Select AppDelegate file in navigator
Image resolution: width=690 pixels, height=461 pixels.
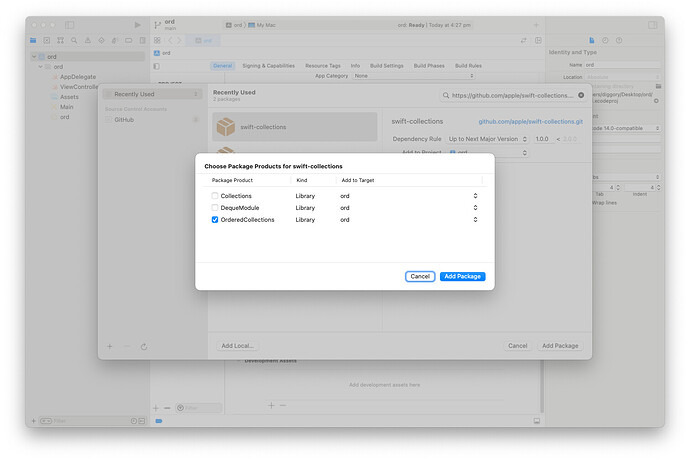point(78,77)
